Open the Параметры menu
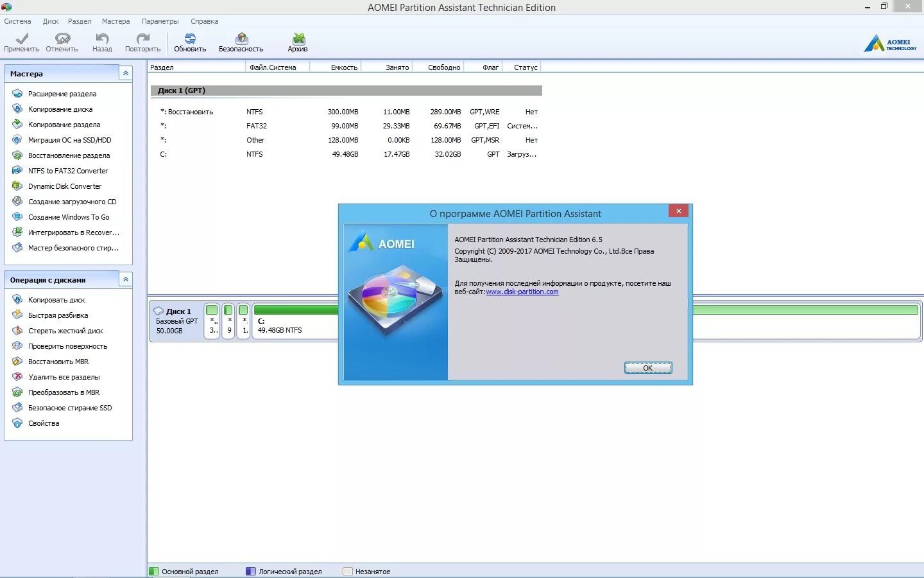 tap(160, 21)
